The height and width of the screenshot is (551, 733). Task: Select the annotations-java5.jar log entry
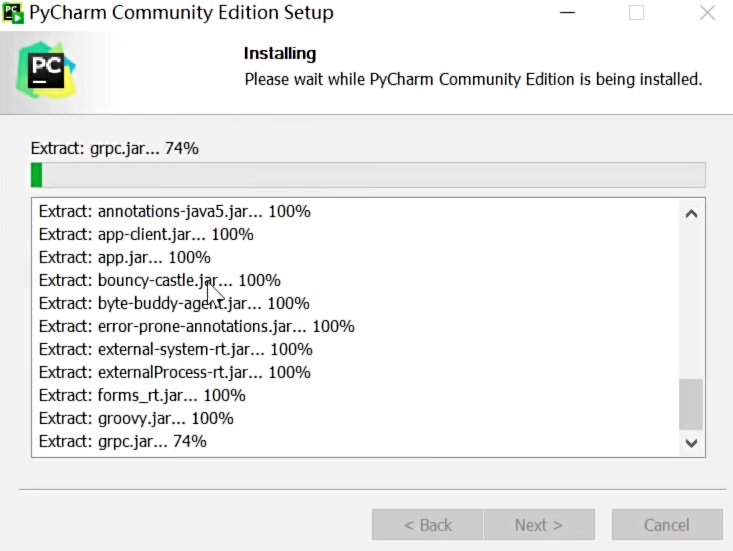[x=175, y=212]
